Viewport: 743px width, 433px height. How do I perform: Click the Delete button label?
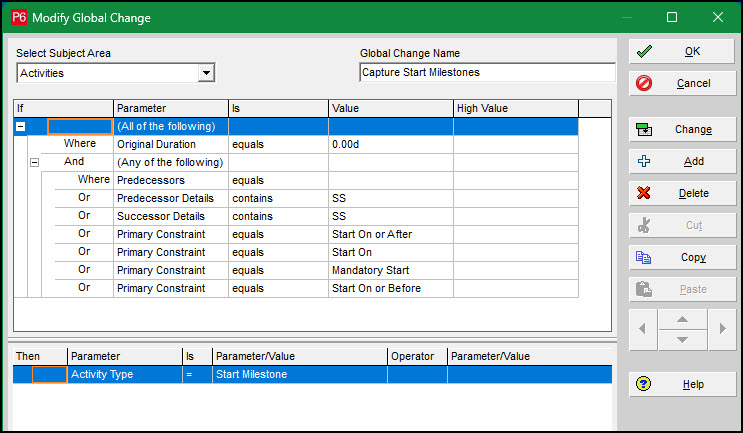(694, 193)
